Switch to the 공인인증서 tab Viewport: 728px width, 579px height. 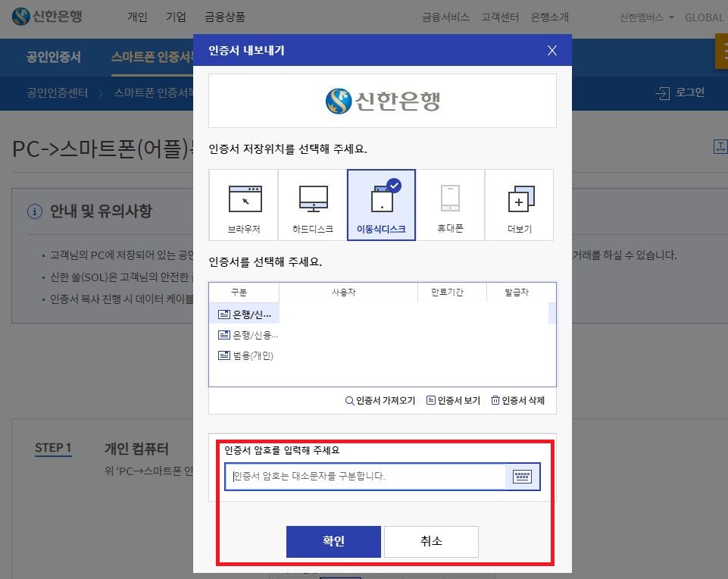(53, 57)
